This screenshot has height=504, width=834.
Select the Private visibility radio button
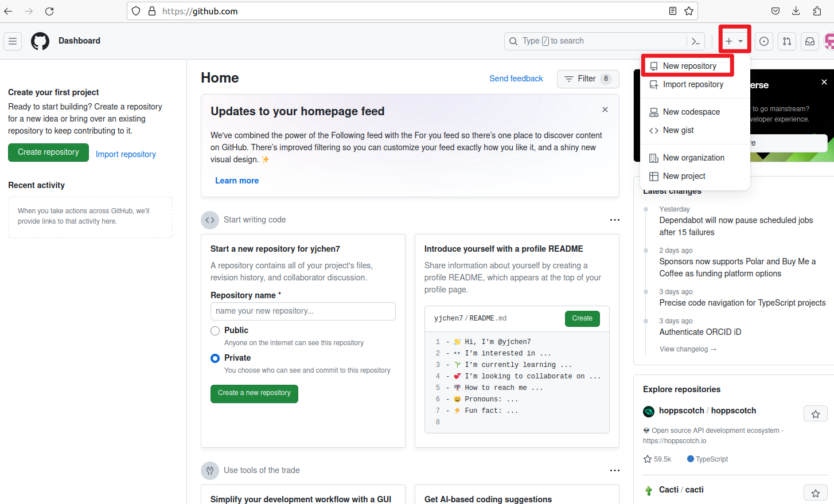coord(215,358)
